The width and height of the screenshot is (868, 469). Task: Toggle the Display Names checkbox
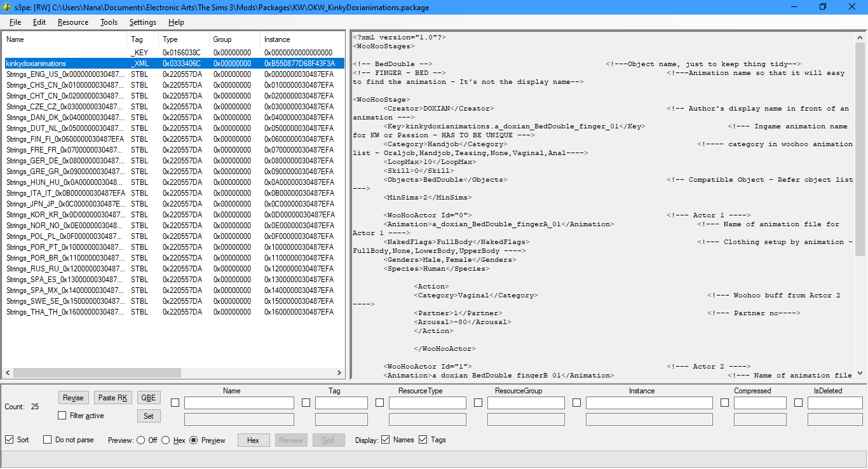pos(386,440)
